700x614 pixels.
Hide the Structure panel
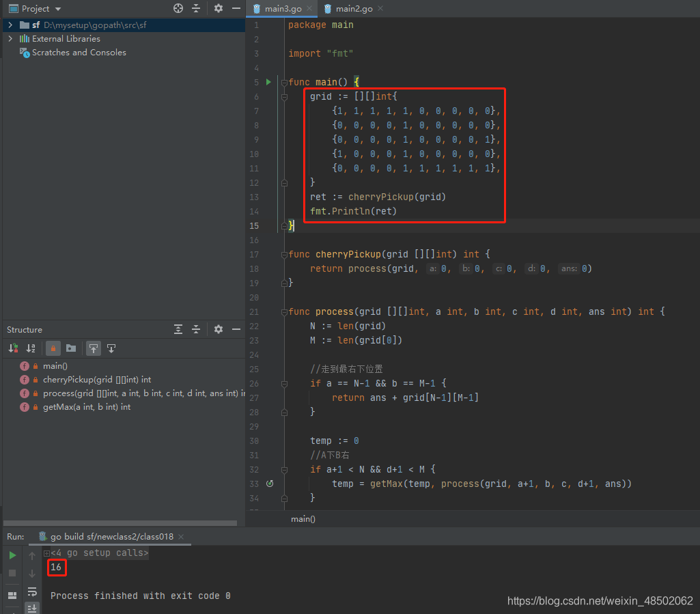(x=236, y=330)
